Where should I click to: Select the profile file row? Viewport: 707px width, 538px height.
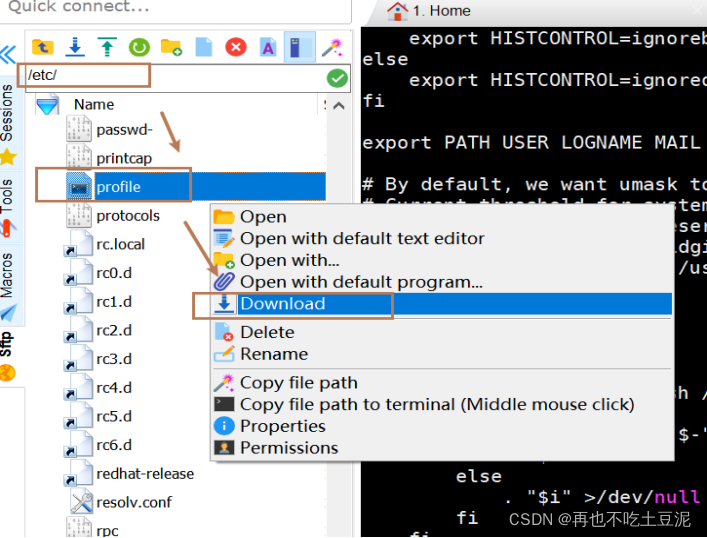pos(196,187)
